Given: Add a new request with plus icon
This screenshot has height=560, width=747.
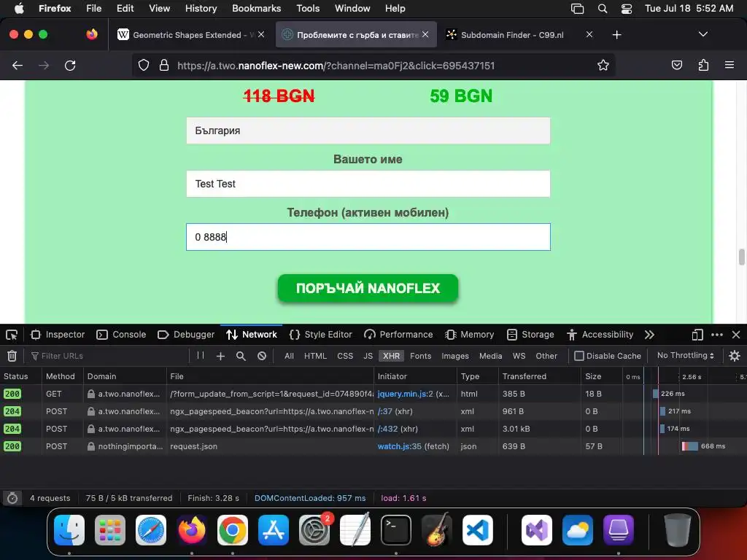Looking at the screenshot, I should (220, 356).
